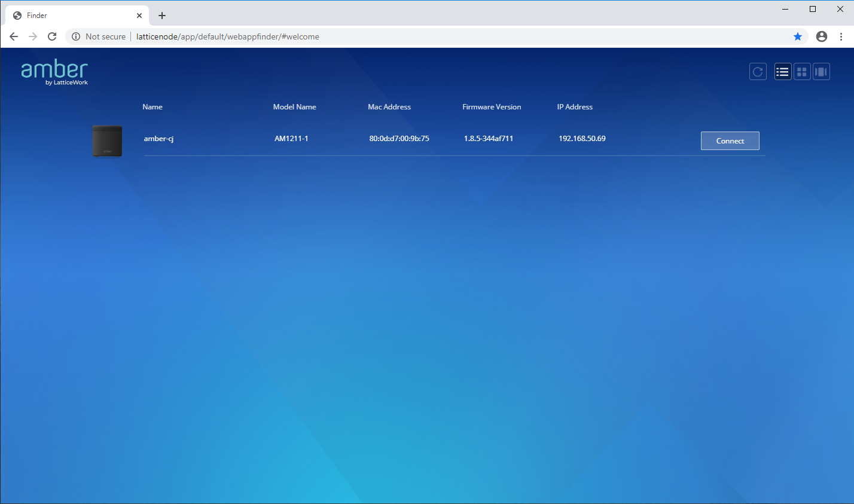This screenshot has height=504, width=854.
Task: Switch to carousel view layout
Action: click(x=821, y=72)
